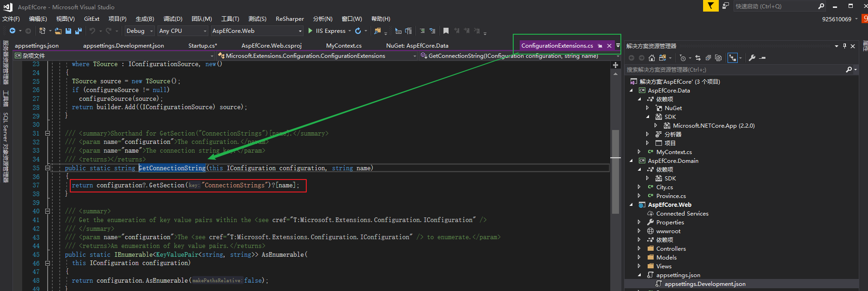Viewport: 868px width, 291px height.
Task: Click Pending Changes Filter clock icon
Action: click(683, 58)
